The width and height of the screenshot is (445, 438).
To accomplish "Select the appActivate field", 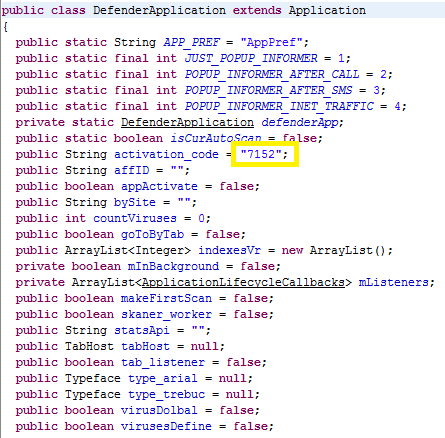I will click(x=159, y=187).
